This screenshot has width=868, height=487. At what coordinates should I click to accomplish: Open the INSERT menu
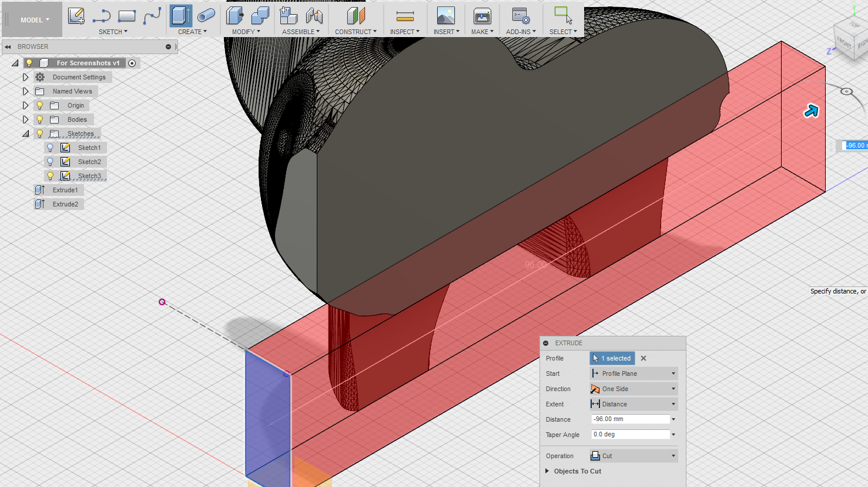447,32
